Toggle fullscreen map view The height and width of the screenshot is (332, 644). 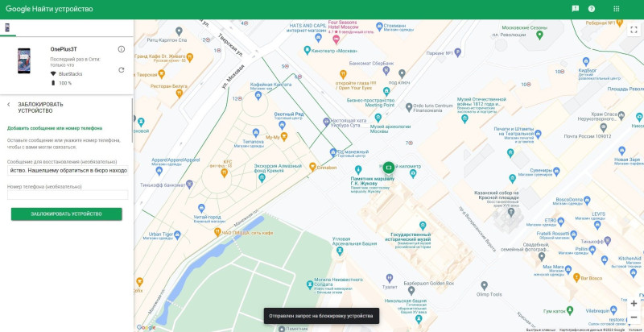(634, 29)
